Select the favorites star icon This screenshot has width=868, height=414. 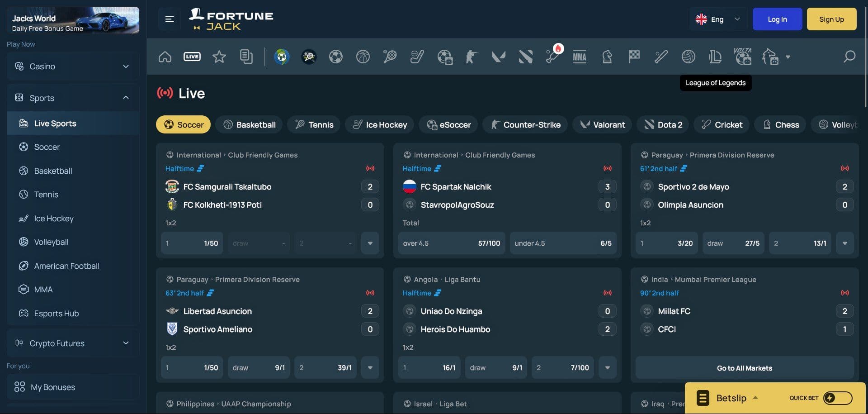[x=219, y=57]
